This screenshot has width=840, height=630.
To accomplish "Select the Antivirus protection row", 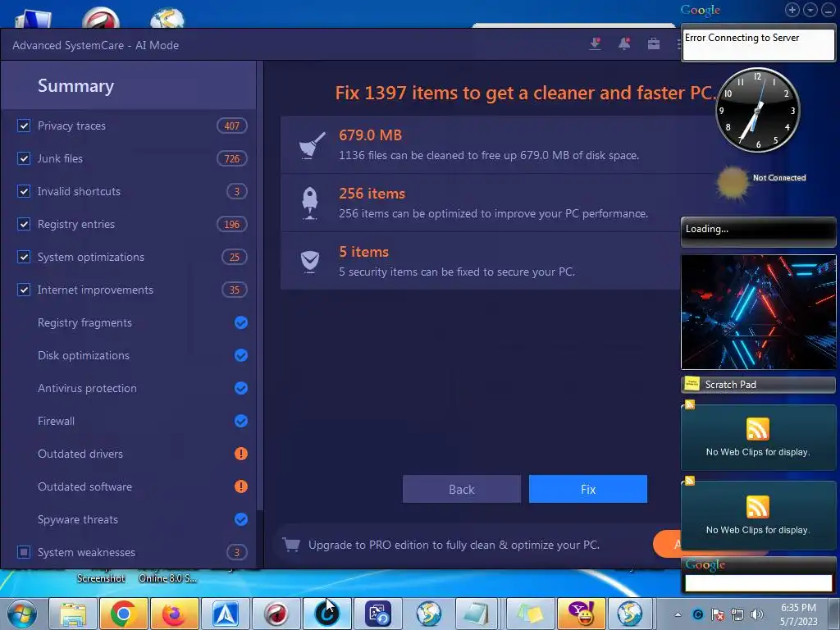I will click(x=129, y=388).
